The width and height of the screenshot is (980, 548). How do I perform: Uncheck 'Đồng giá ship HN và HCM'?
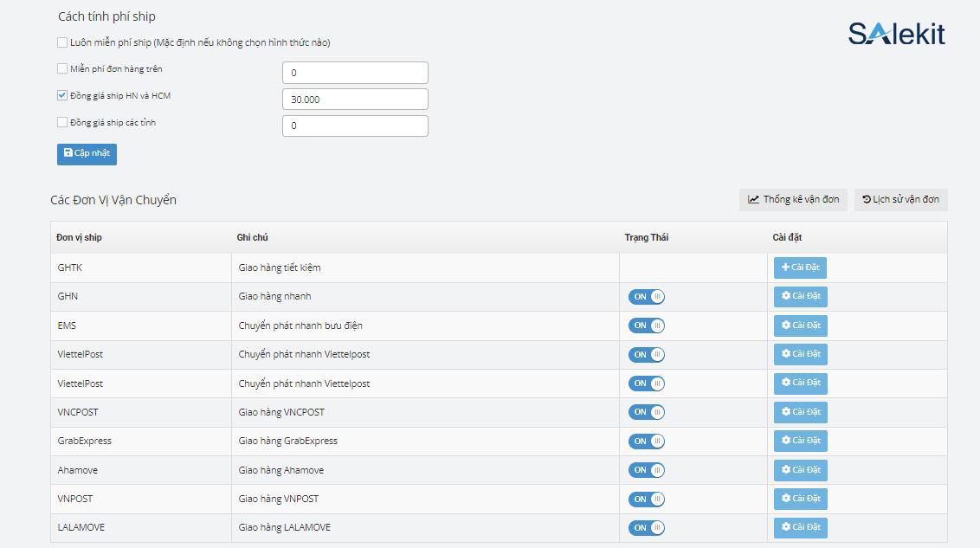point(62,95)
